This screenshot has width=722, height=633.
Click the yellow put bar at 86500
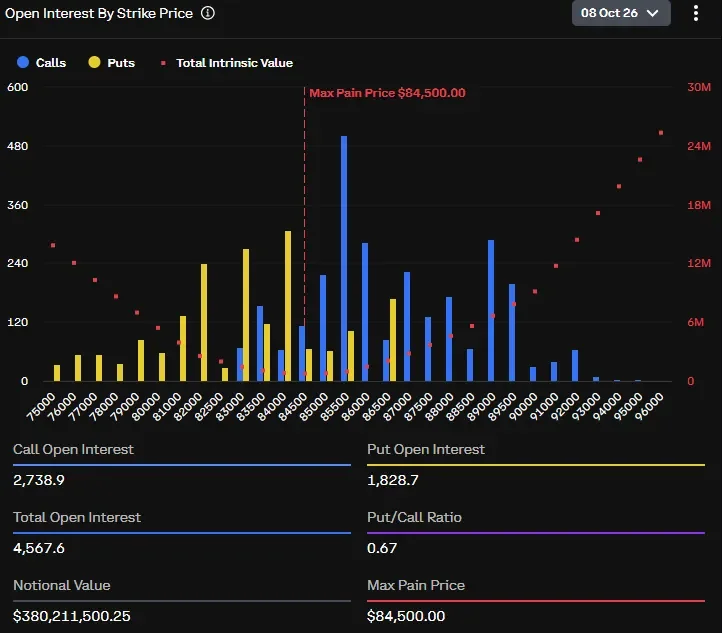[393, 340]
